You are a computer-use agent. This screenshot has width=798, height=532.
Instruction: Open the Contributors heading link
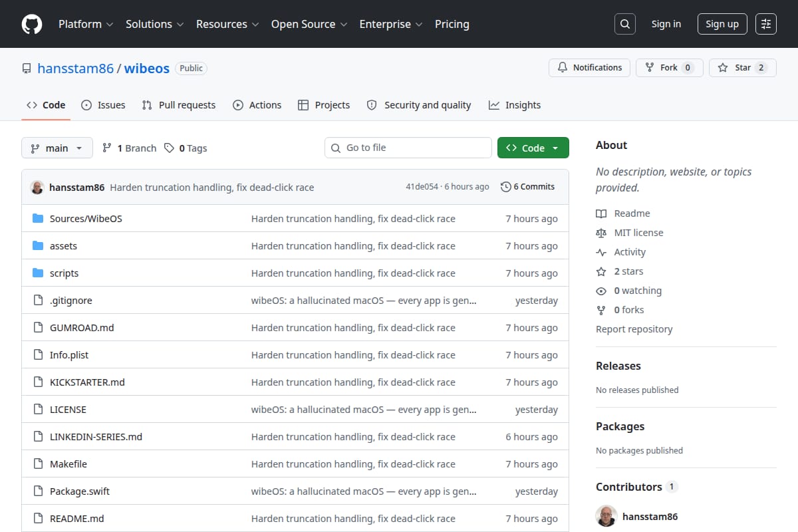click(636, 487)
